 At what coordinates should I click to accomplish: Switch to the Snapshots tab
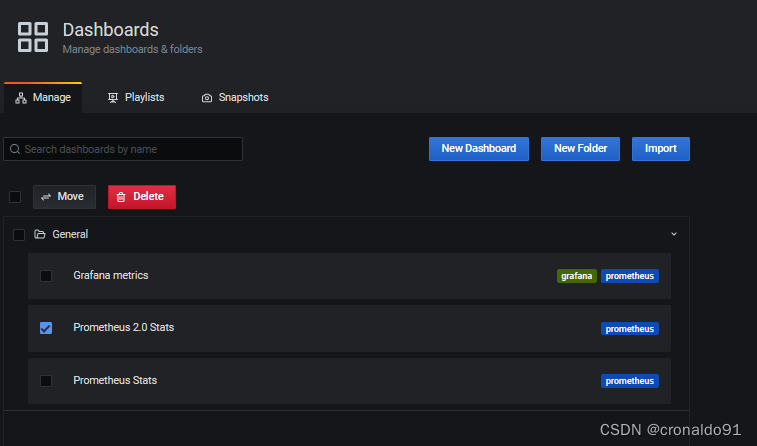(235, 98)
